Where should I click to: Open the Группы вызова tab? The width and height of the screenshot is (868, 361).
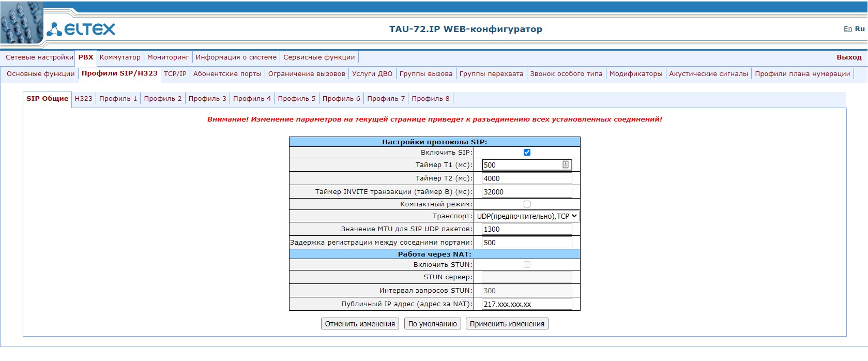[x=426, y=74]
